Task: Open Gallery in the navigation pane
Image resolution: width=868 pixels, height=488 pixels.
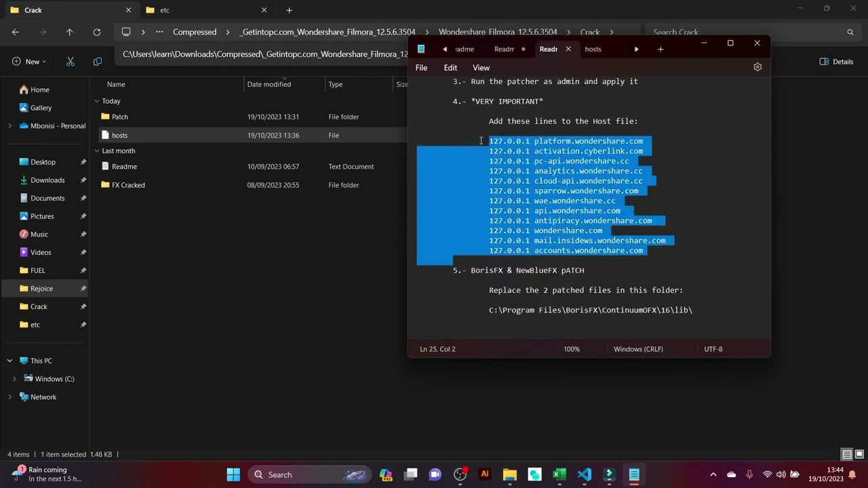Action: pos(41,108)
